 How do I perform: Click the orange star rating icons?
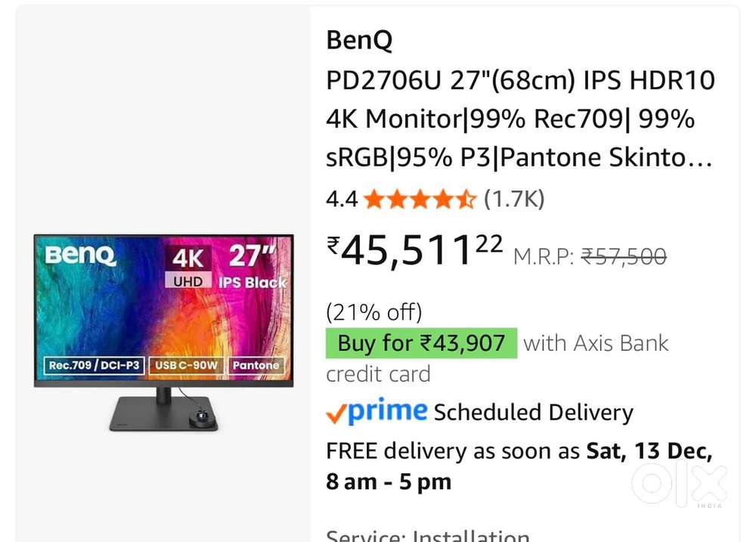tap(419, 200)
